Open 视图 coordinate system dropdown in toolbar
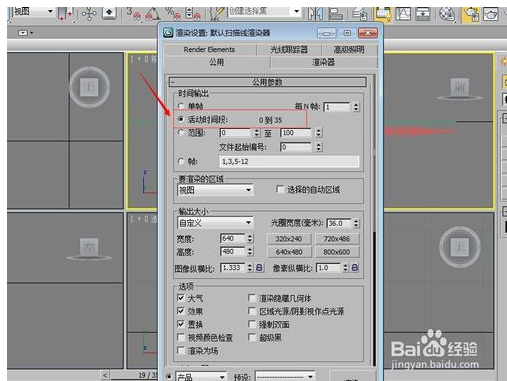The height and width of the screenshot is (381, 507). tap(33, 12)
